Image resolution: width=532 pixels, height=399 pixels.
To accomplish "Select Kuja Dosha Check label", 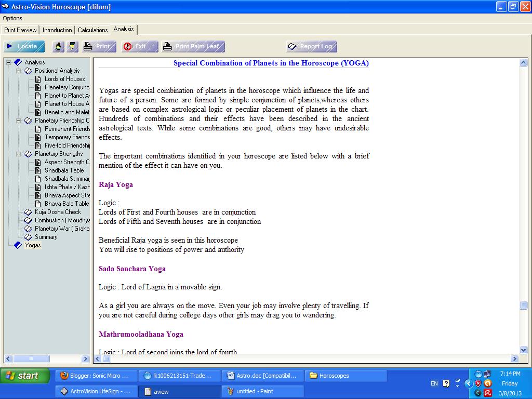I will pyautogui.click(x=58, y=212).
